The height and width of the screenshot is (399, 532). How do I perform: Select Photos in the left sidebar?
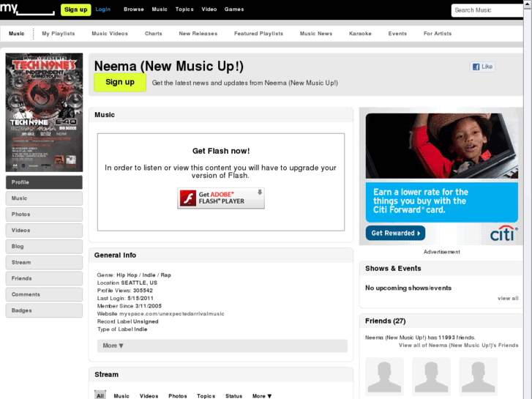(44, 215)
